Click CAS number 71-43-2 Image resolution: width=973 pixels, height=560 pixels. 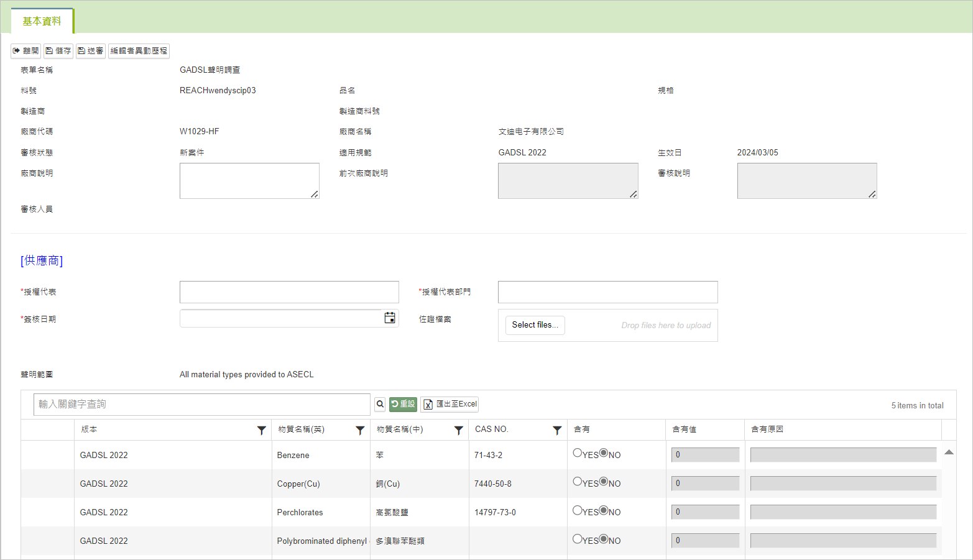[488, 455]
